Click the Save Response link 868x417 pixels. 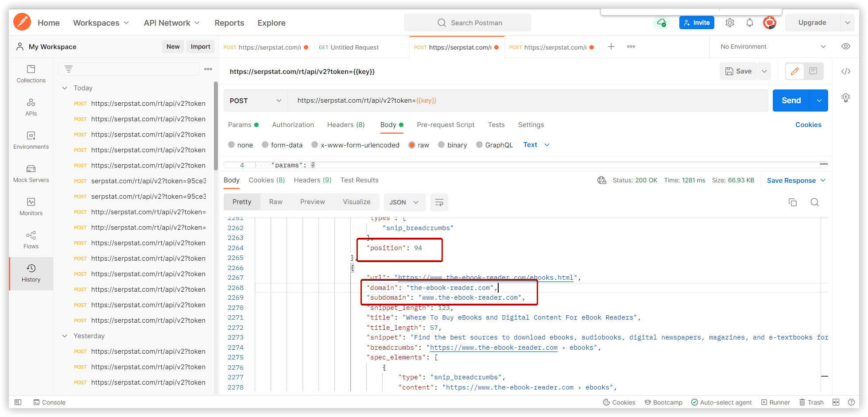(x=791, y=180)
